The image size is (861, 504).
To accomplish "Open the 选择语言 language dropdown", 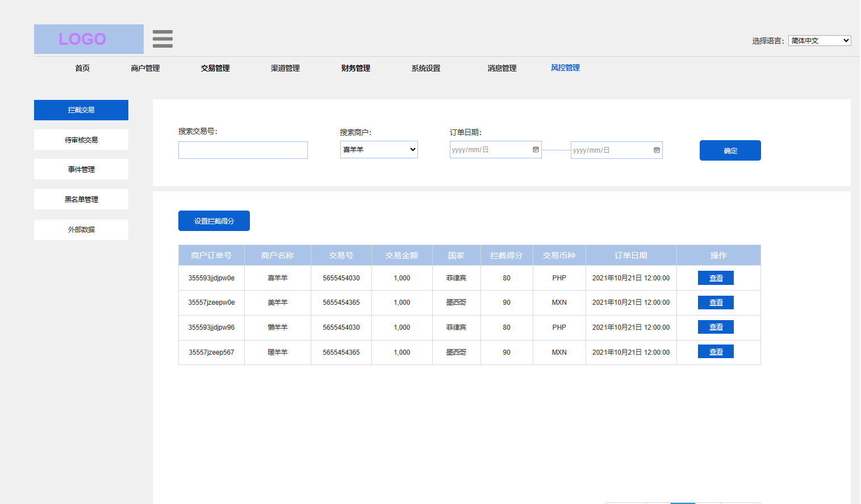I will tap(820, 41).
